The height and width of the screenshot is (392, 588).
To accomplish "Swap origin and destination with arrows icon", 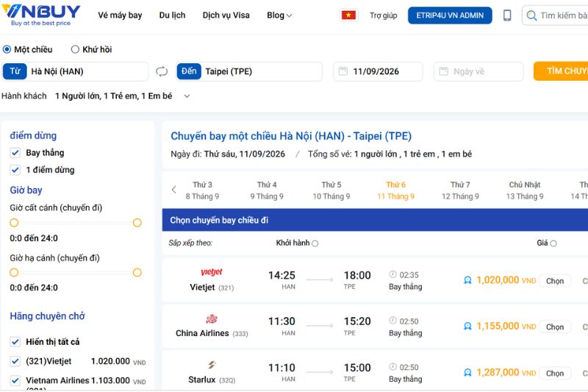I will (162, 71).
